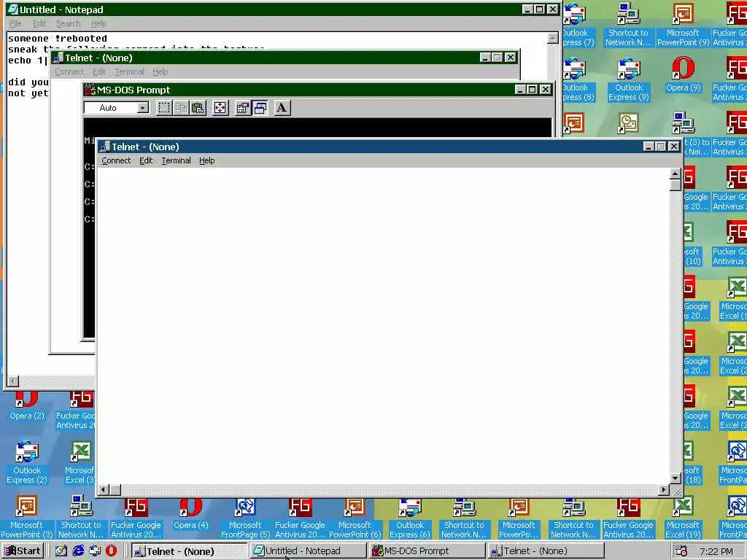
Task: Switch to Untitled - Notepad via taskbar
Action: [309, 551]
